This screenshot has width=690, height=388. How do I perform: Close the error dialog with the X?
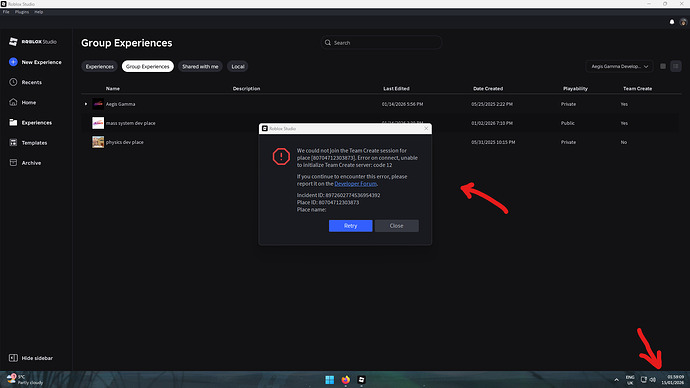tap(426, 128)
